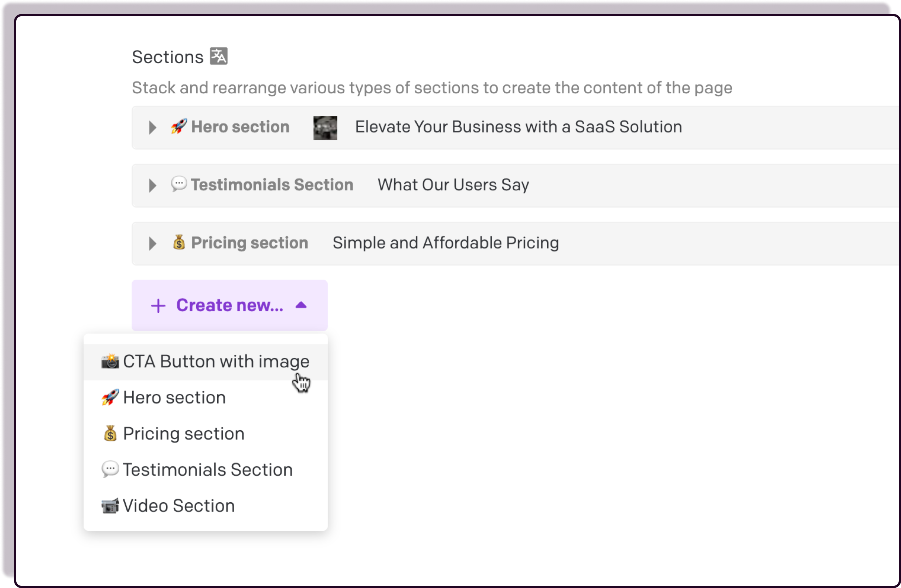The image size is (901, 588).
Task: Choose CTA Button with image option
Action: pyautogui.click(x=216, y=361)
